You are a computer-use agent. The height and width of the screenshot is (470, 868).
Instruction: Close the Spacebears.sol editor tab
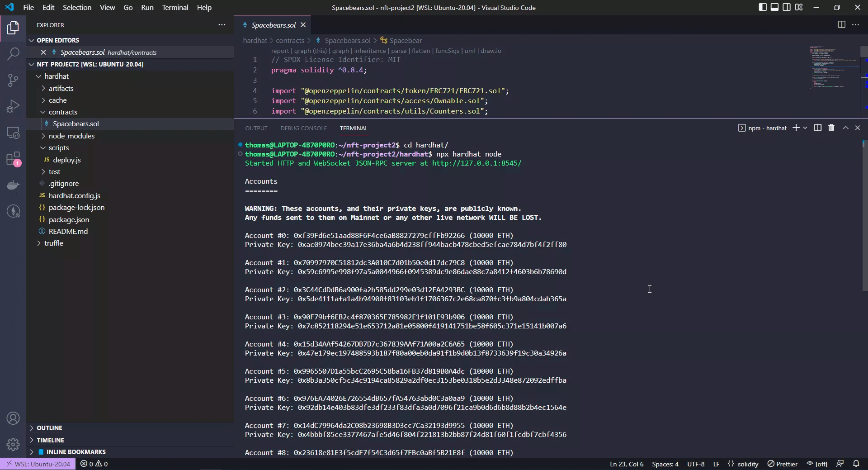pos(303,25)
